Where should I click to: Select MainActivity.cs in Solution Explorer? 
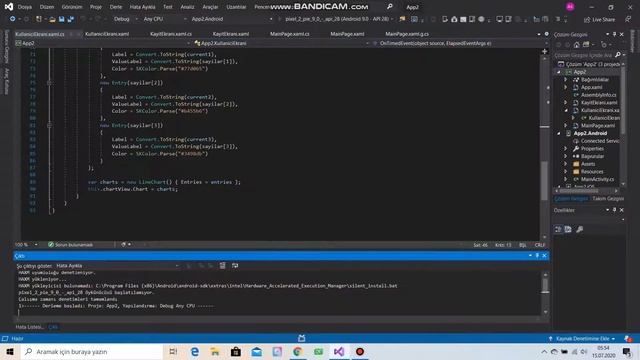pos(597,179)
